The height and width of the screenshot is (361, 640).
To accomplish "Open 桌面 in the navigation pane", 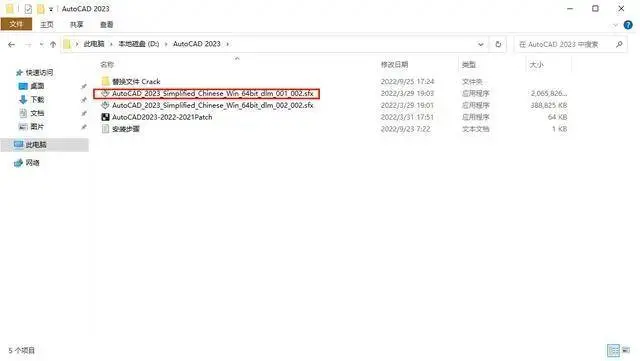I will coord(37,86).
